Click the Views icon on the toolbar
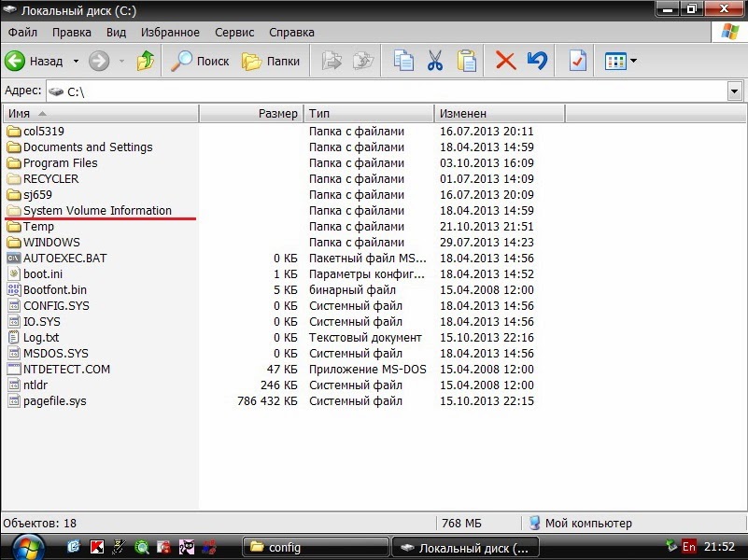 click(614, 61)
